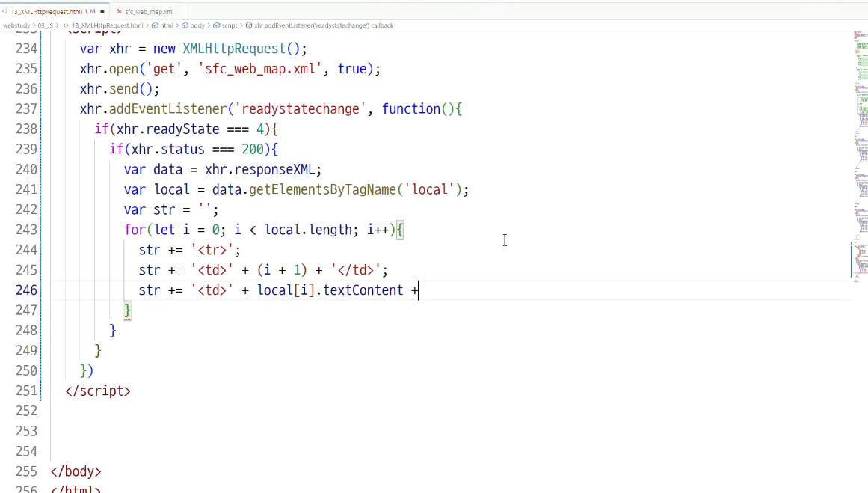
Task: Click the 'function' keyword on line 237
Action: 410,109
